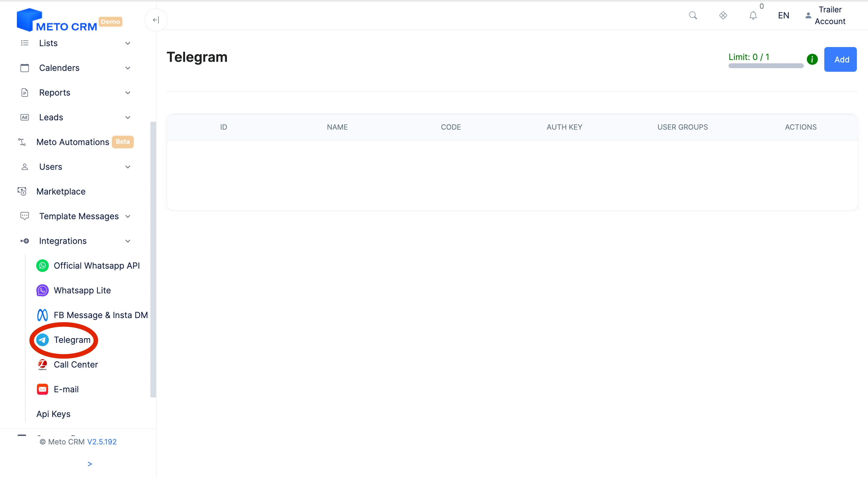Image resolution: width=868 pixels, height=477 pixels.
Task: Click the Reports document icon
Action: tap(25, 92)
